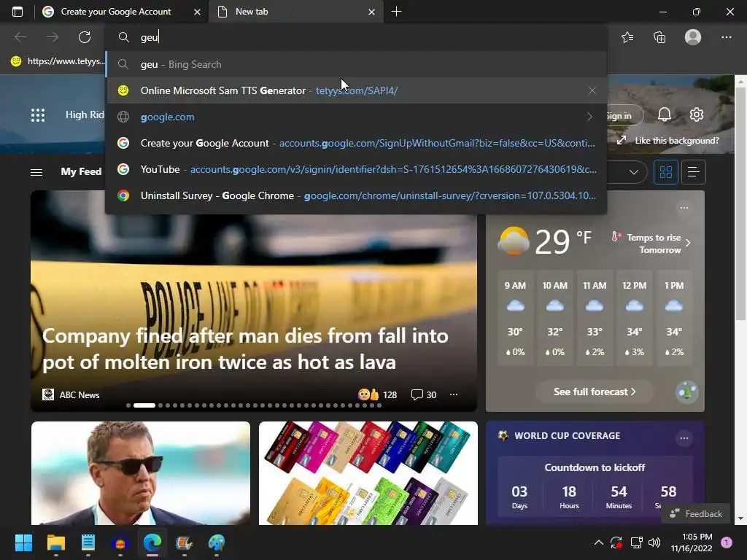The width and height of the screenshot is (747, 560).
Task: Open the browser profile avatar
Action: [693, 37]
